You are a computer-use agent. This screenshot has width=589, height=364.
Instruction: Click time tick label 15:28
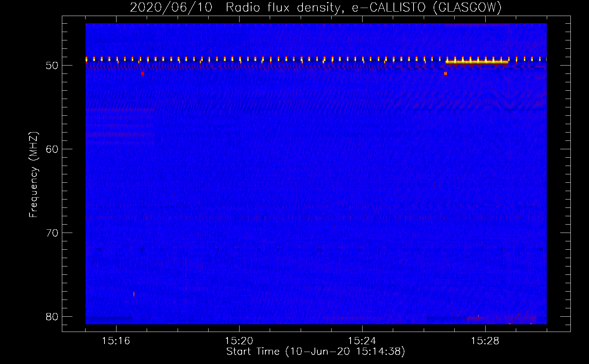pyautogui.click(x=485, y=341)
